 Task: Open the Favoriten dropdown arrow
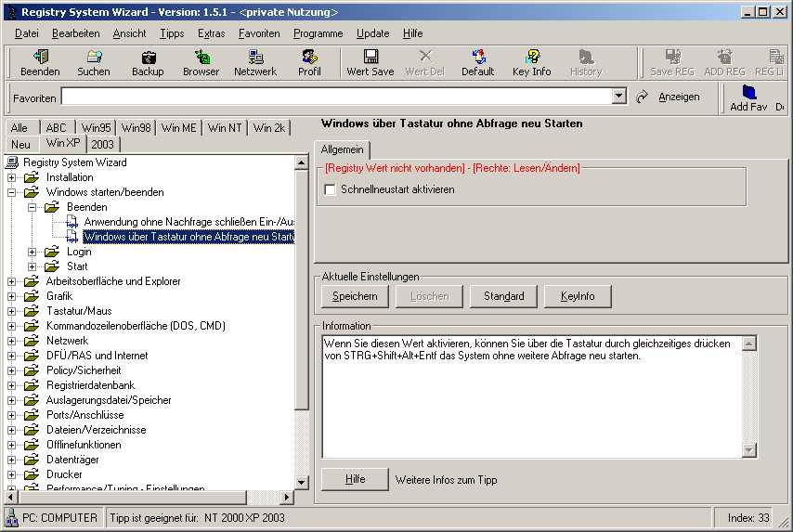tap(619, 96)
